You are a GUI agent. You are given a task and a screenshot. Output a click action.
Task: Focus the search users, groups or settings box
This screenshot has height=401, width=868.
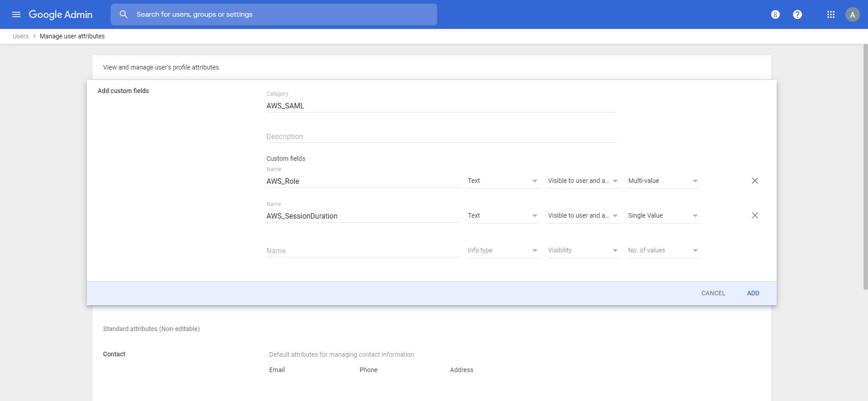[274, 14]
